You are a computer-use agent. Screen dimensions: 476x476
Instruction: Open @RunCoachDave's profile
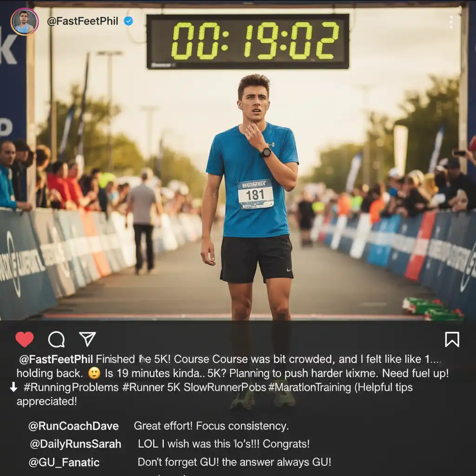pos(73,426)
